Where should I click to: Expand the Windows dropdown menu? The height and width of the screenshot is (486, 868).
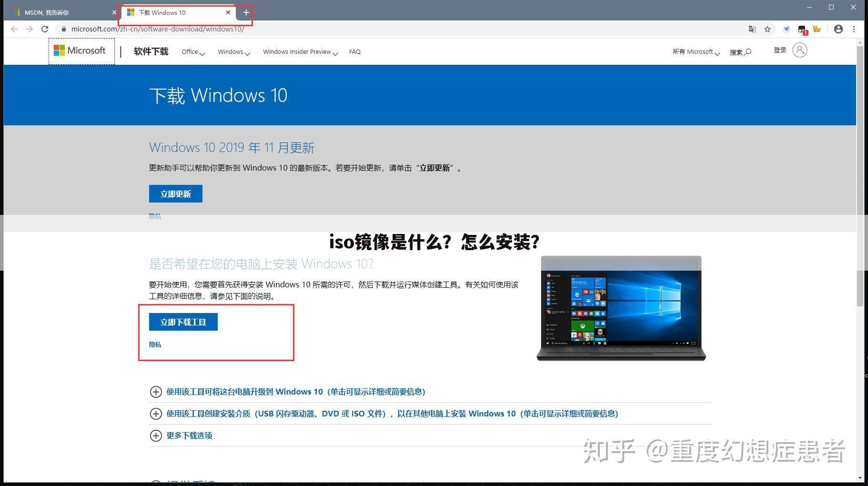click(234, 52)
